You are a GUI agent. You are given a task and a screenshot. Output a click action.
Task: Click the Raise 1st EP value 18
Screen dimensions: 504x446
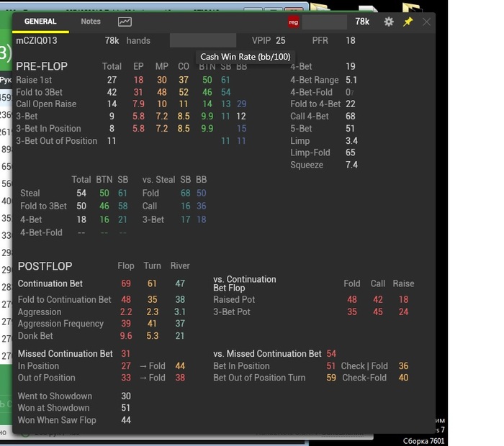click(x=138, y=80)
